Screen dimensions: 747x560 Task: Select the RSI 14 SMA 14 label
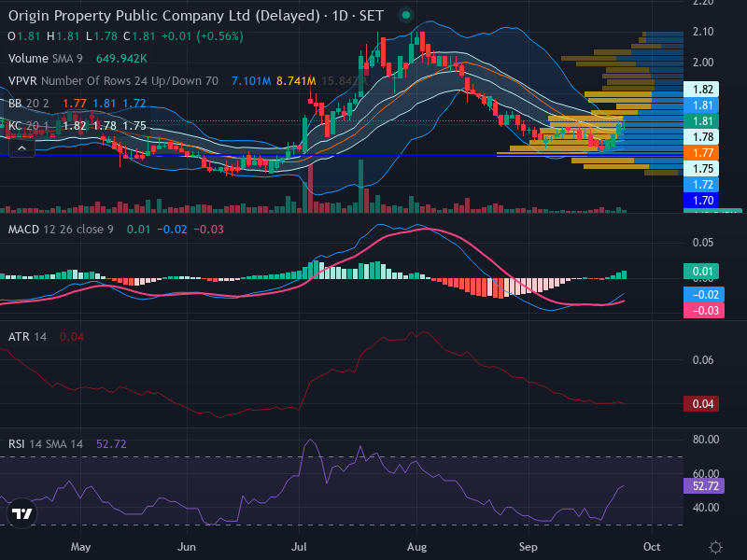tap(46, 444)
